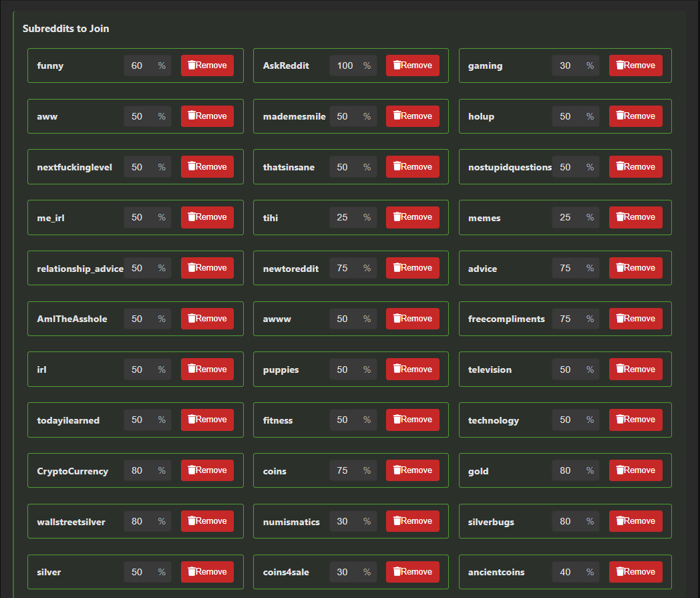Viewport: 700px width, 598px height.
Task: Remove television from the list
Action: point(636,369)
